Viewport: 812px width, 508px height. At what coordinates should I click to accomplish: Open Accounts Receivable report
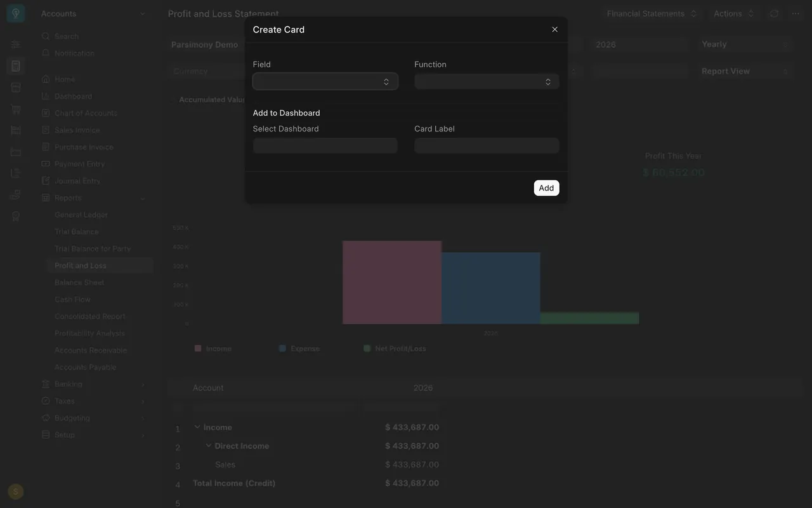[x=91, y=351]
